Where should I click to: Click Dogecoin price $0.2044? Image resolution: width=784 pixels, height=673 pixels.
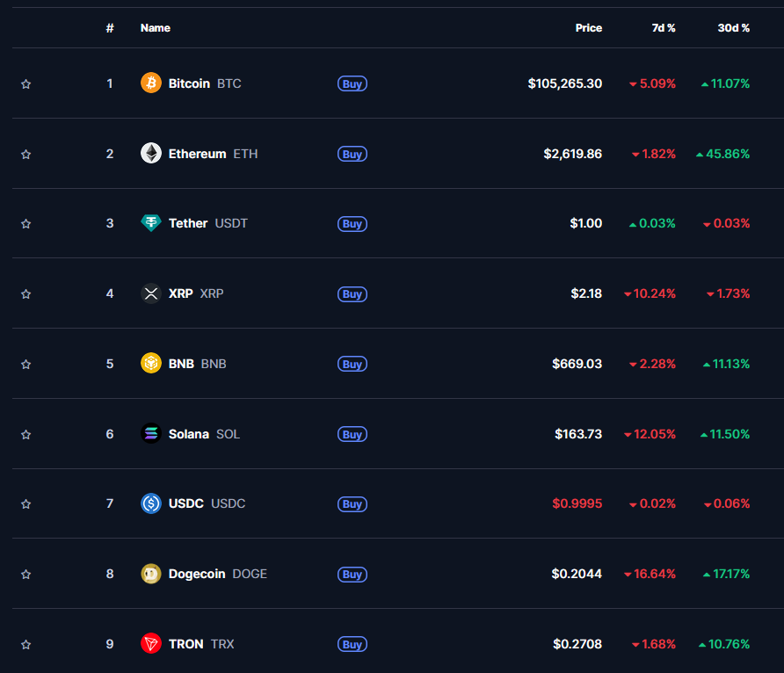[577, 574]
